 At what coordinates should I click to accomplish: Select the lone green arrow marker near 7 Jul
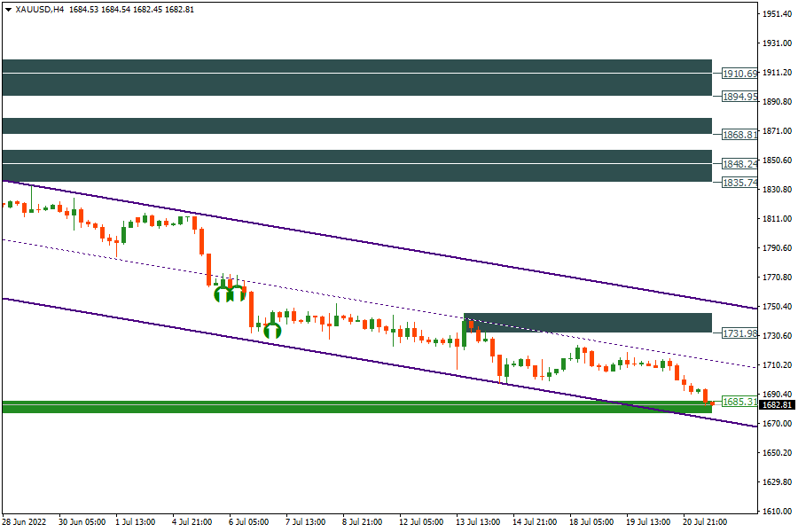point(272,330)
